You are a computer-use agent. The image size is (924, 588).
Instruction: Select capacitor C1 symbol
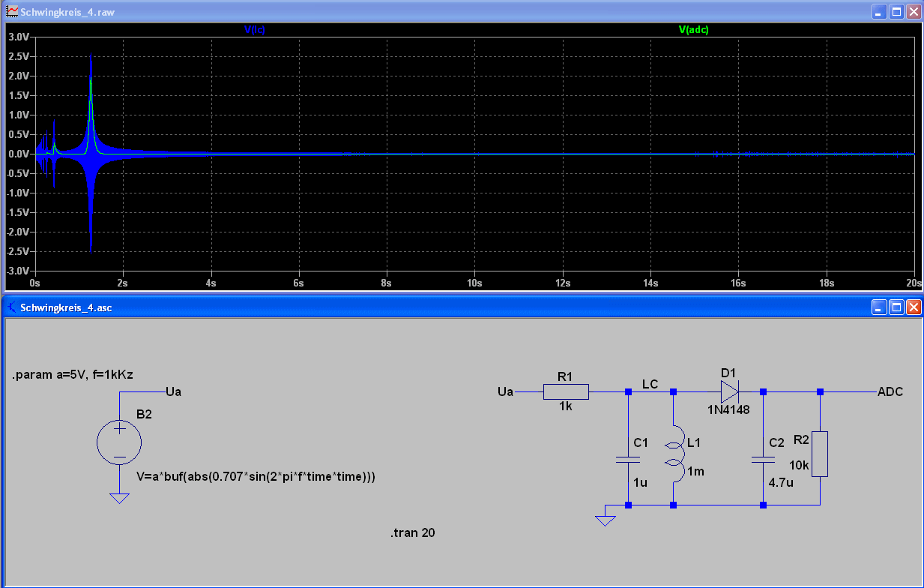(x=628, y=459)
